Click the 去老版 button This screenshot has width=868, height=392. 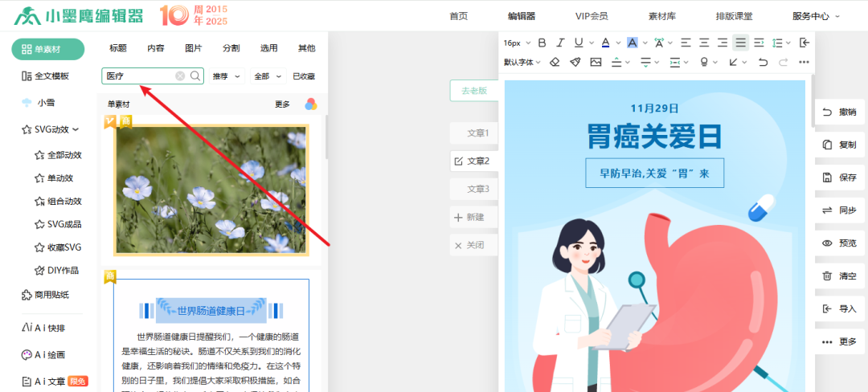[474, 91]
